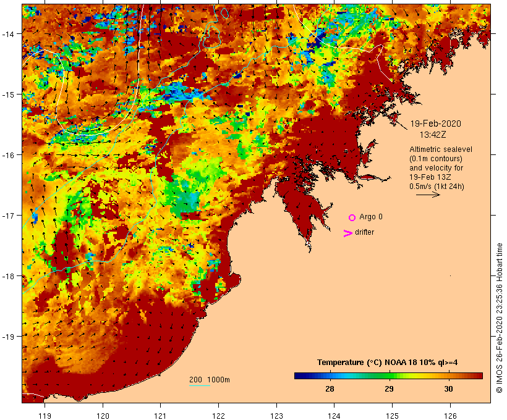Image resolution: width=507 pixels, height=420 pixels.
Task: Click the '28' color bar tick label
Action: click(x=330, y=388)
